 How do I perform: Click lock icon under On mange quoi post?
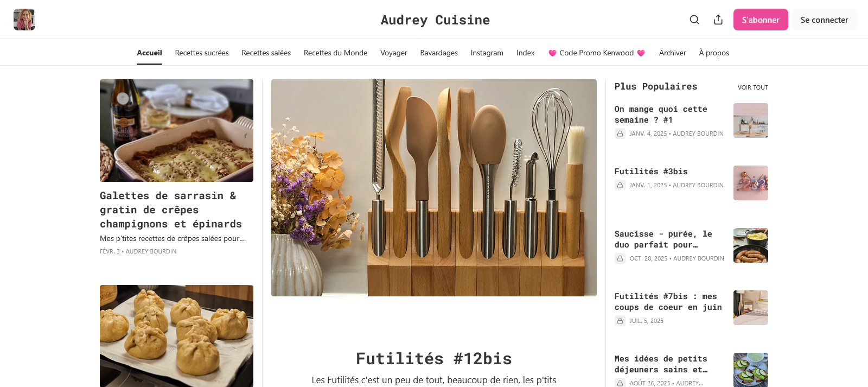click(x=620, y=134)
